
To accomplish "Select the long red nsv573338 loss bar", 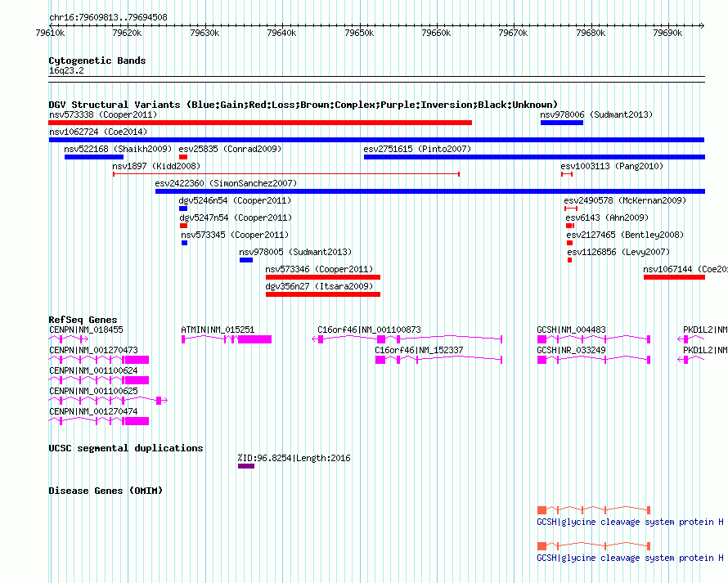I will pos(260,123).
